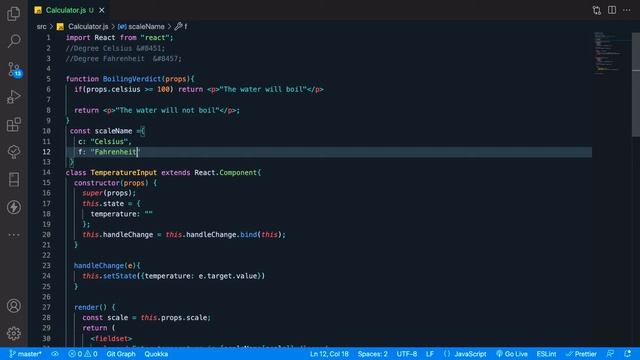Split the editor to the right
Screen dimensions: 640x360
611,10
